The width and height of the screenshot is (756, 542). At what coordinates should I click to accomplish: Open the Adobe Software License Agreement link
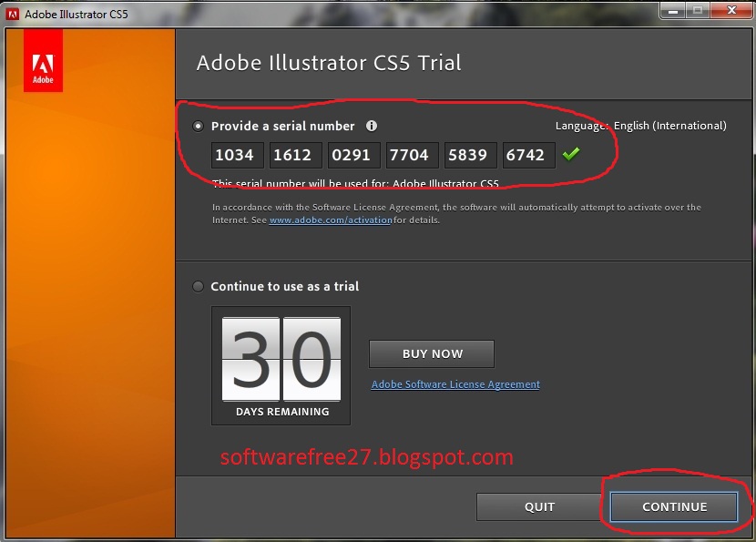click(x=455, y=384)
